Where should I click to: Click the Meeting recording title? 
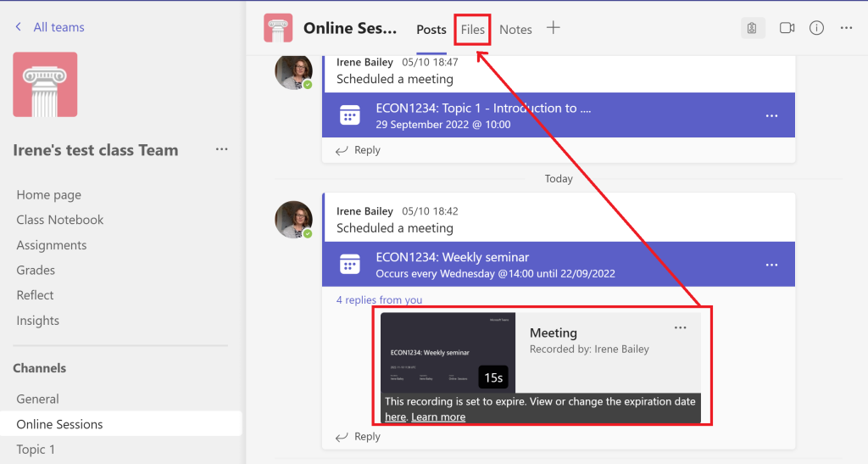(553, 333)
